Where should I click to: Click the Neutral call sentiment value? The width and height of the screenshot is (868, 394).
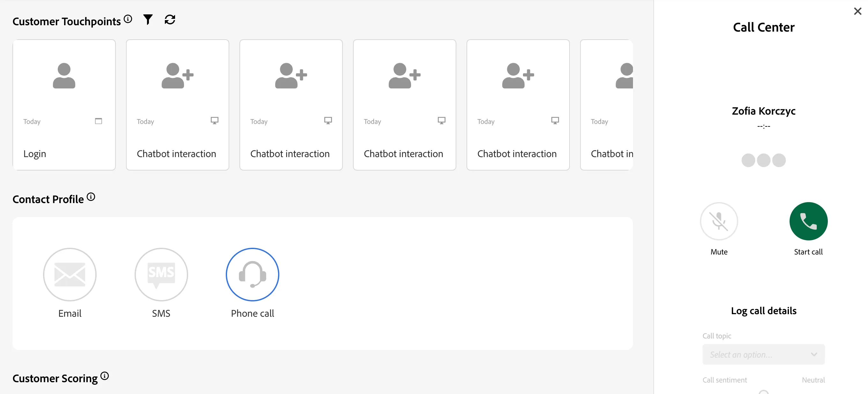click(x=813, y=380)
